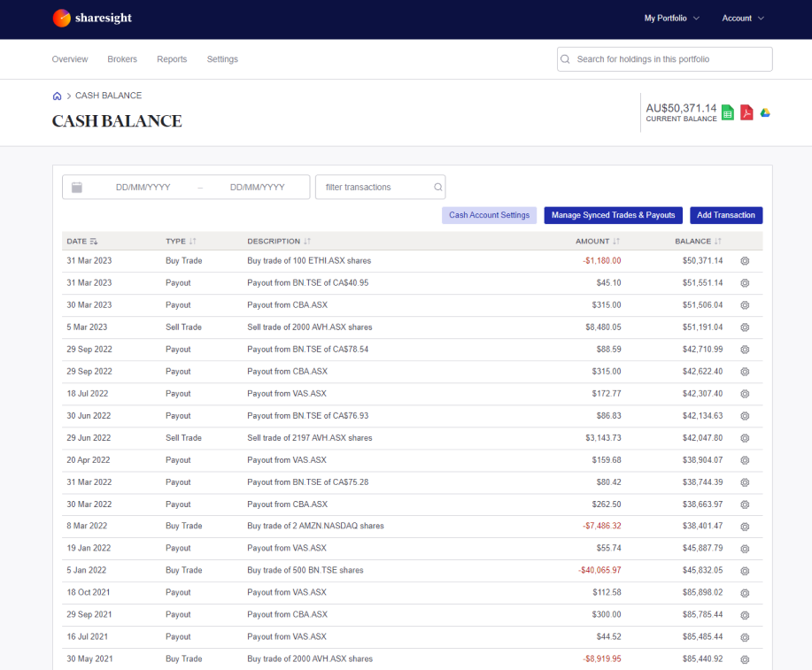Open the gear on the 5 Mar 2023 sell row
Image resolution: width=812 pixels, height=670 pixels.
pyautogui.click(x=745, y=327)
